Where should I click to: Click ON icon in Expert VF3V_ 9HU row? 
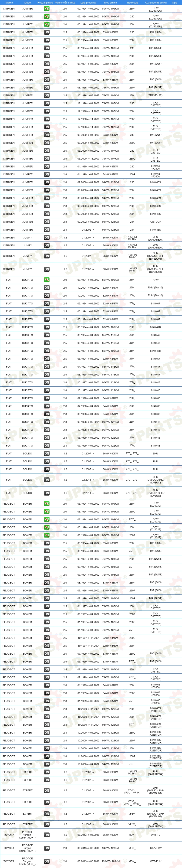pos(47,825)
